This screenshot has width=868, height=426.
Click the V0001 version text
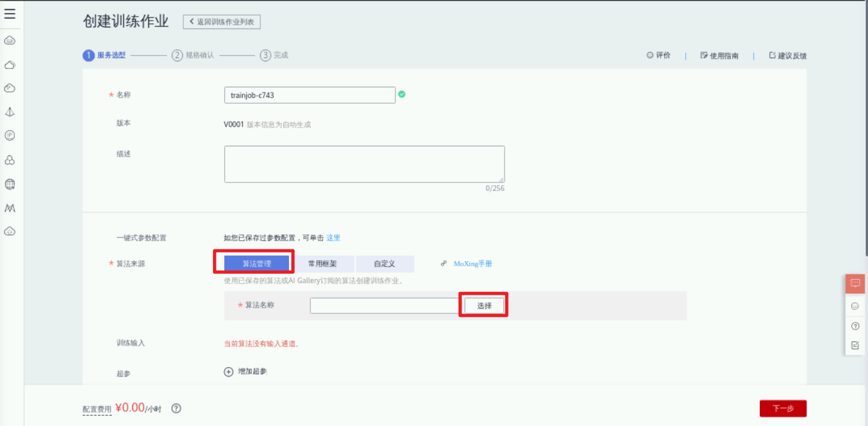(234, 124)
